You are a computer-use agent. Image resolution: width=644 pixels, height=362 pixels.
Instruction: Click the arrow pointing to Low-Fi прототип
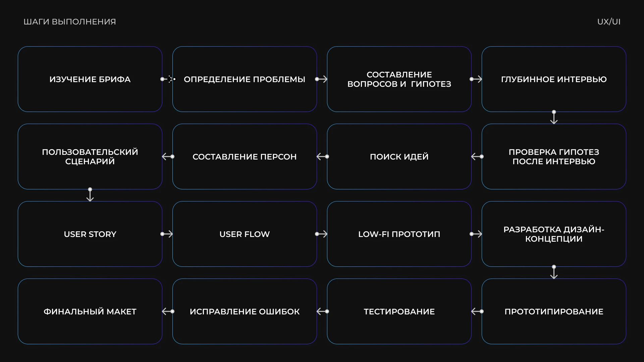(x=322, y=234)
